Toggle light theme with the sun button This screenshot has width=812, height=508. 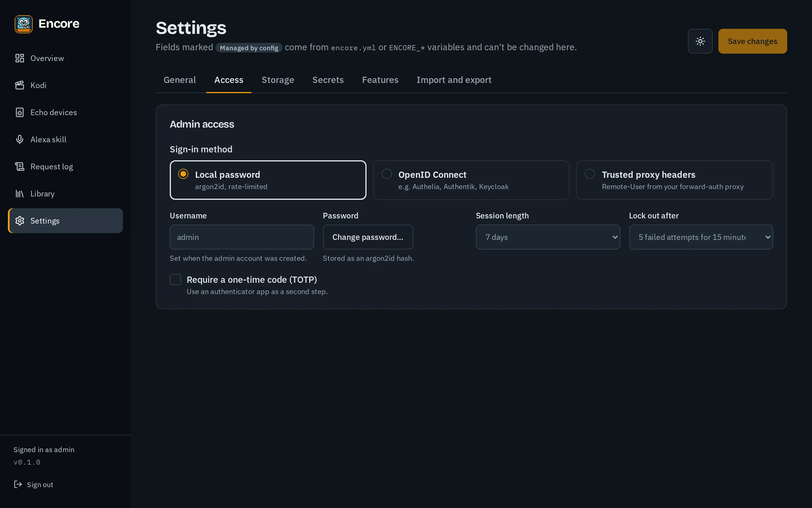click(x=700, y=41)
